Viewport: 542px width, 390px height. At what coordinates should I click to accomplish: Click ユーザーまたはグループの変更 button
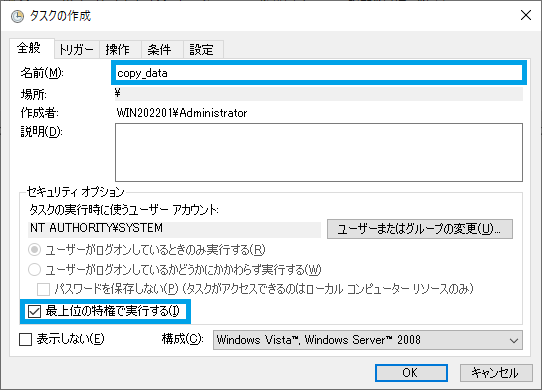tap(420, 229)
